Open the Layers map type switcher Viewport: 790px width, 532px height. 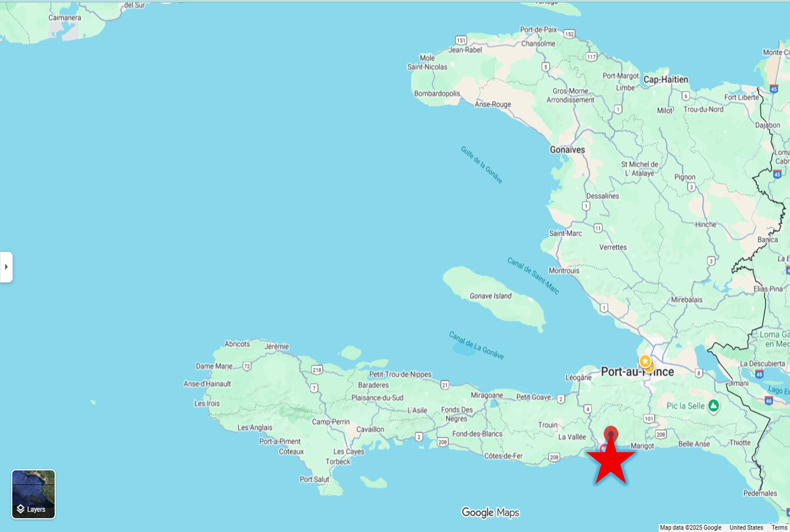(x=33, y=494)
